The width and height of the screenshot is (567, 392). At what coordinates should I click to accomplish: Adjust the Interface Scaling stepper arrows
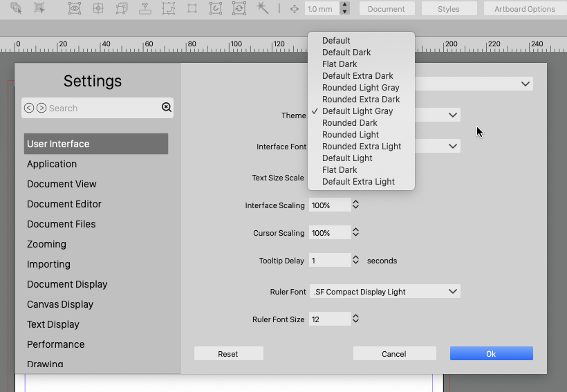point(355,205)
